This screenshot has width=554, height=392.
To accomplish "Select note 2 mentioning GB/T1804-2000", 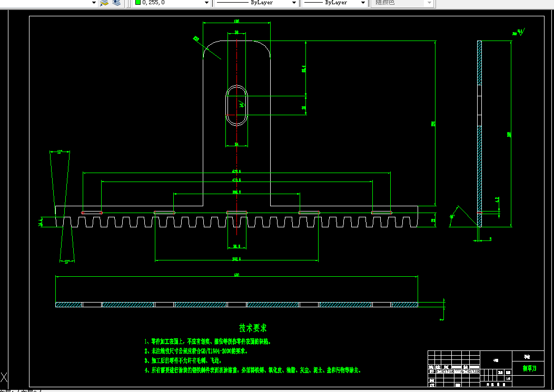I will click(x=196, y=351).
